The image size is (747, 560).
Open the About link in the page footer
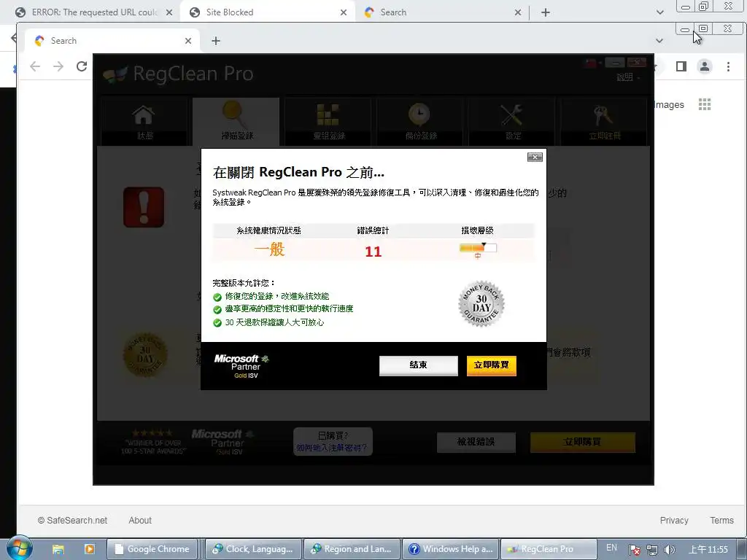[x=140, y=521]
